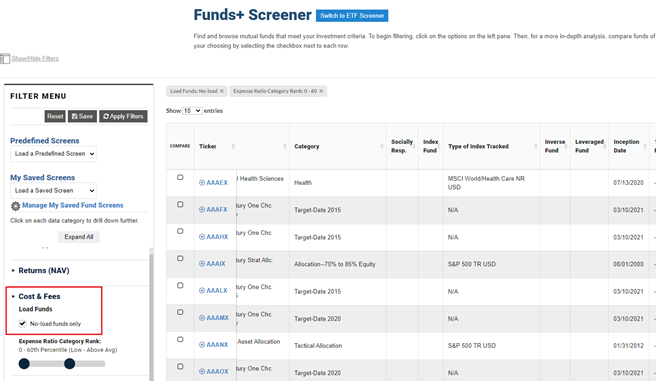Viewport: 656px width, 381px height.
Task: Click the My Saved Screens heading
Action: [x=42, y=177]
